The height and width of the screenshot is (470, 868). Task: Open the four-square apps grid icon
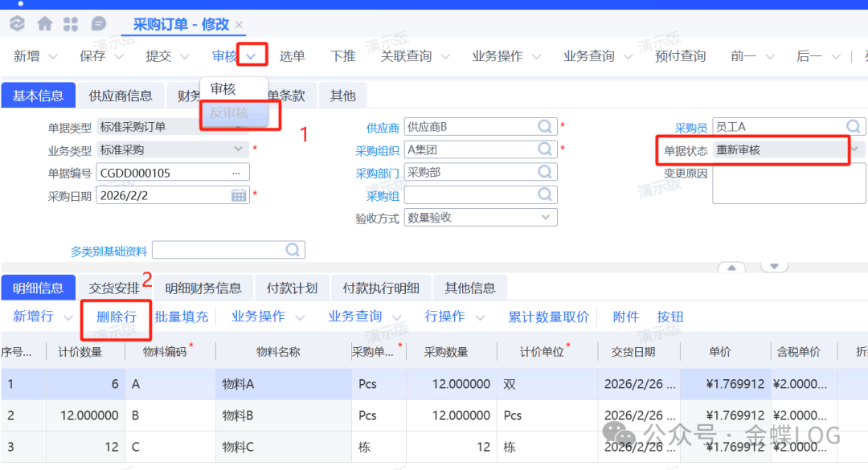(72, 24)
